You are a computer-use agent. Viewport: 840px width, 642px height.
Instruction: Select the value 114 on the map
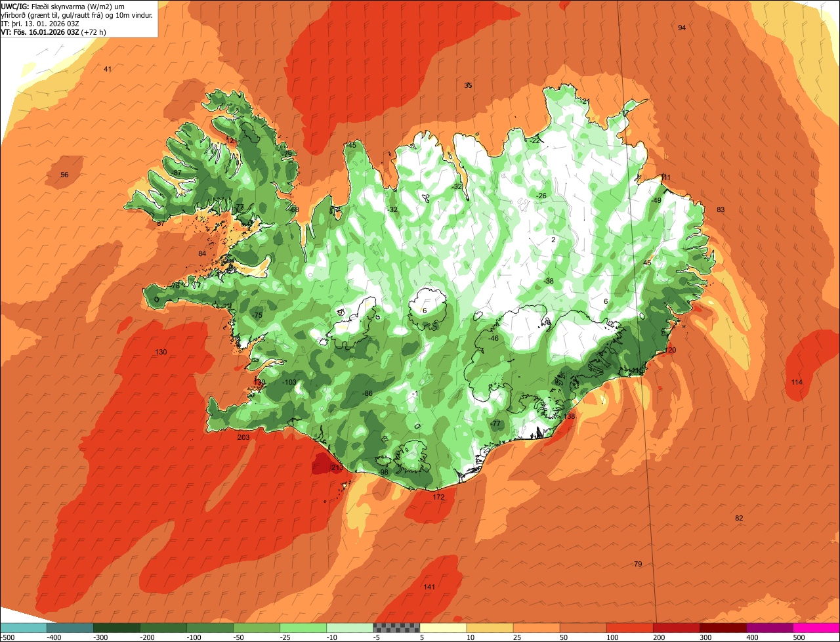click(x=797, y=382)
